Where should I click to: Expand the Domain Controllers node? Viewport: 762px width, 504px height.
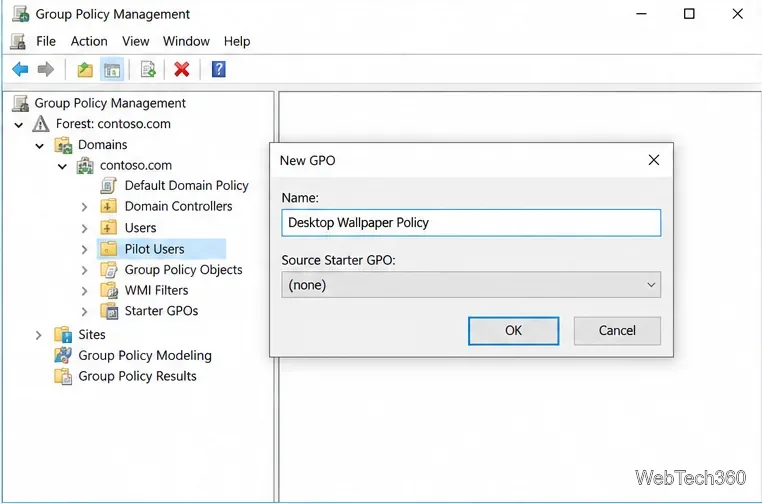[x=85, y=207]
